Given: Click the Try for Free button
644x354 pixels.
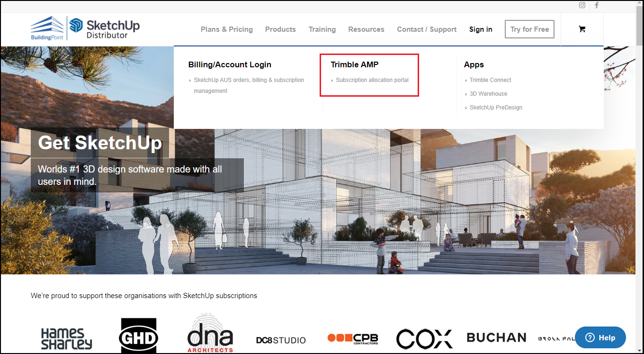Looking at the screenshot, I should [x=529, y=29].
